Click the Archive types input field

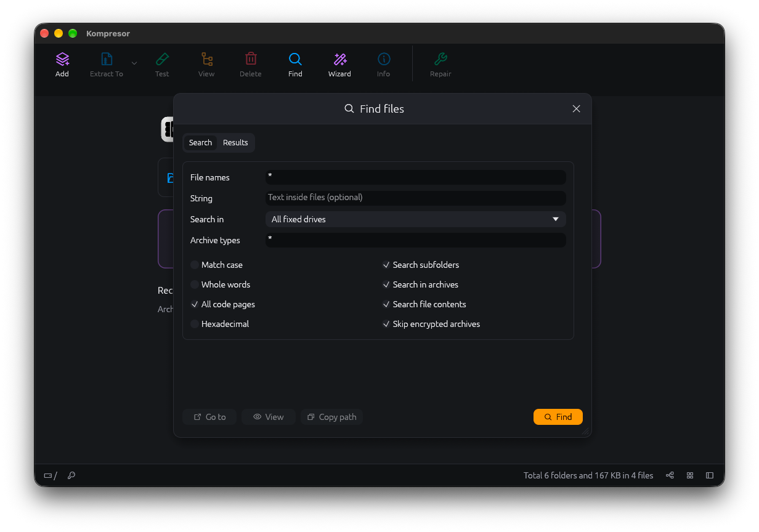415,240
